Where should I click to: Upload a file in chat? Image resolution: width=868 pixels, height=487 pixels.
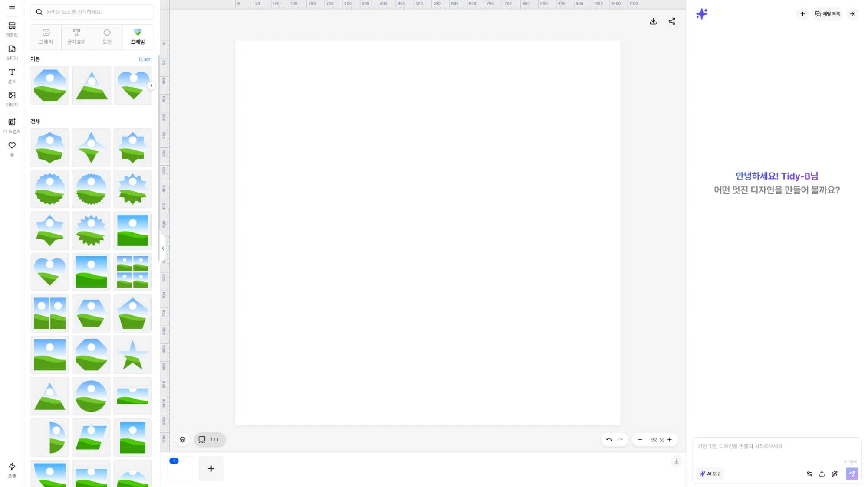(822, 474)
